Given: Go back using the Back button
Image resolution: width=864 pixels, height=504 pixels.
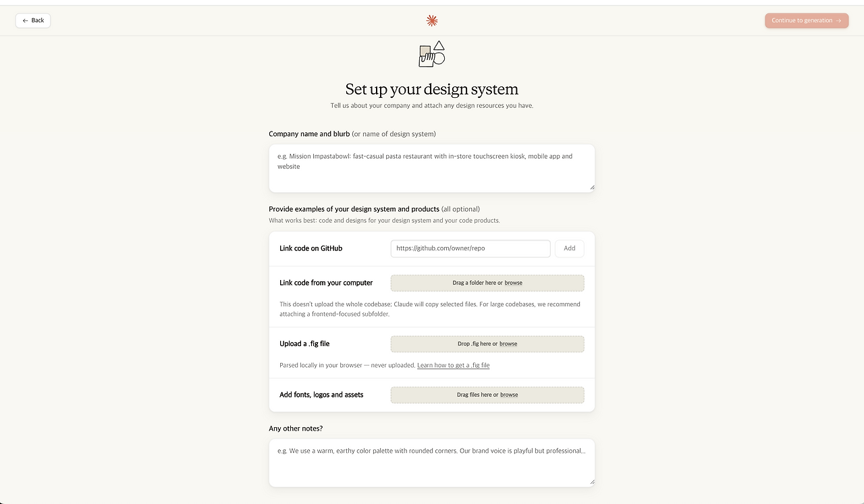Looking at the screenshot, I should [x=33, y=21].
